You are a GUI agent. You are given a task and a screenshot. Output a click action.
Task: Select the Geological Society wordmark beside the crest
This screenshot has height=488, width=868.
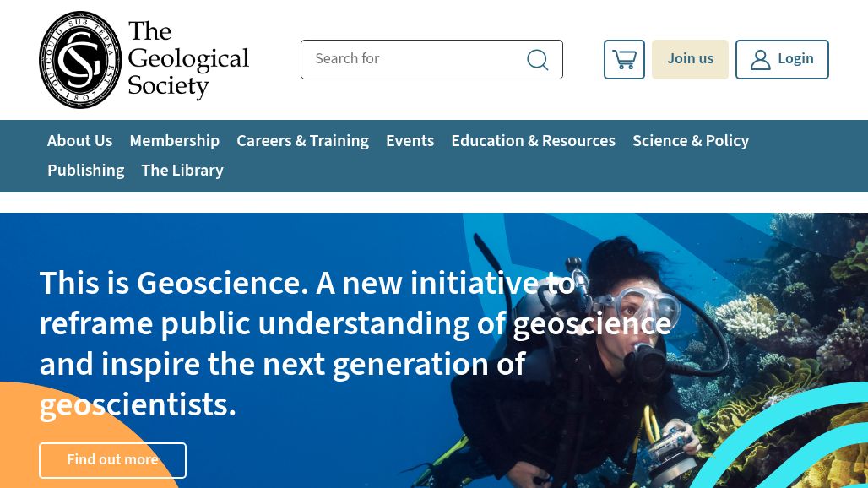(x=188, y=59)
